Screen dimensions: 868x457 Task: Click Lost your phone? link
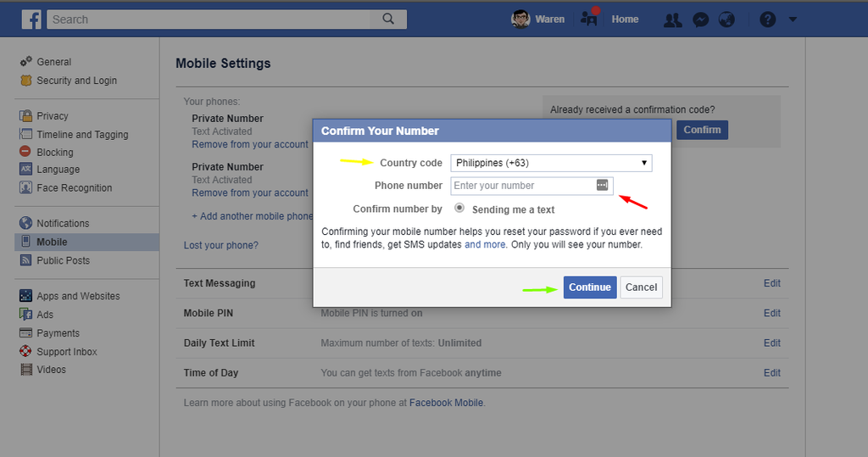click(221, 245)
